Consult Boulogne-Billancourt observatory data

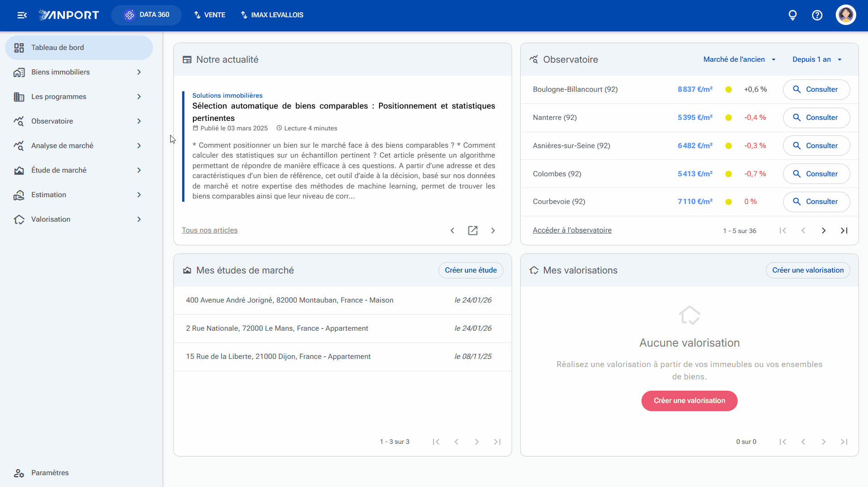(x=816, y=89)
